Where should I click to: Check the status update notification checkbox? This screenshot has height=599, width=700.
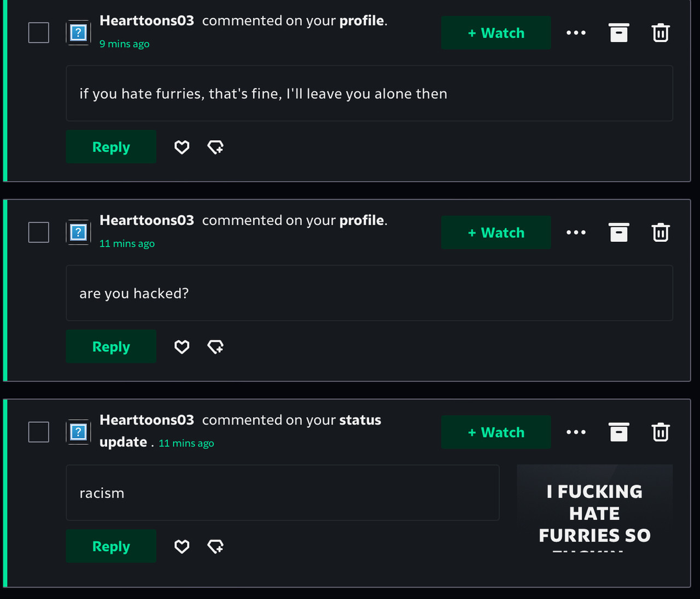coord(39,432)
